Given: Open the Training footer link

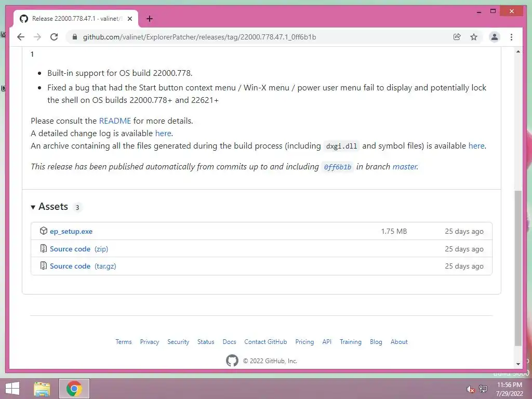Looking at the screenshot, I should (x=351, y=342).
